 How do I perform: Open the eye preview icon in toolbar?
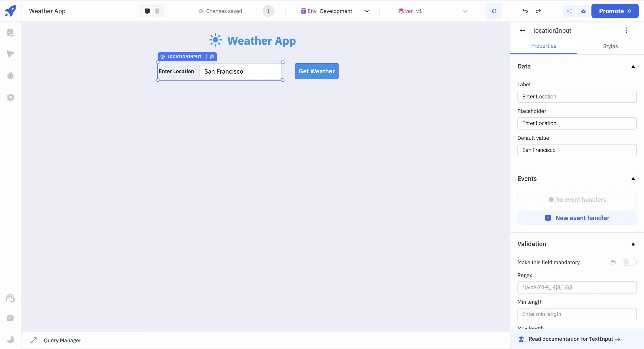coord(583,11)
